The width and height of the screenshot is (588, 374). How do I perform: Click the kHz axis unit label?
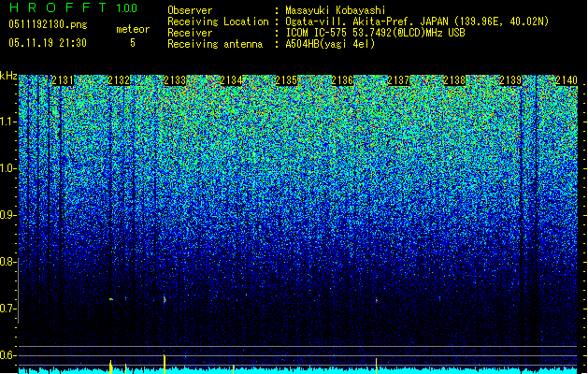click(8, 76)
